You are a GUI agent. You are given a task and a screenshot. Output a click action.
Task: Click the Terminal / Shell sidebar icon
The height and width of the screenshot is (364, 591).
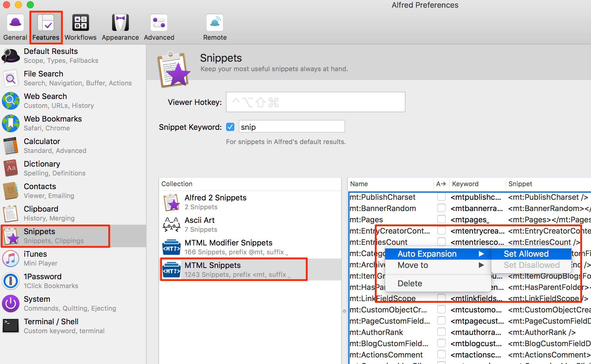[11, 325]
